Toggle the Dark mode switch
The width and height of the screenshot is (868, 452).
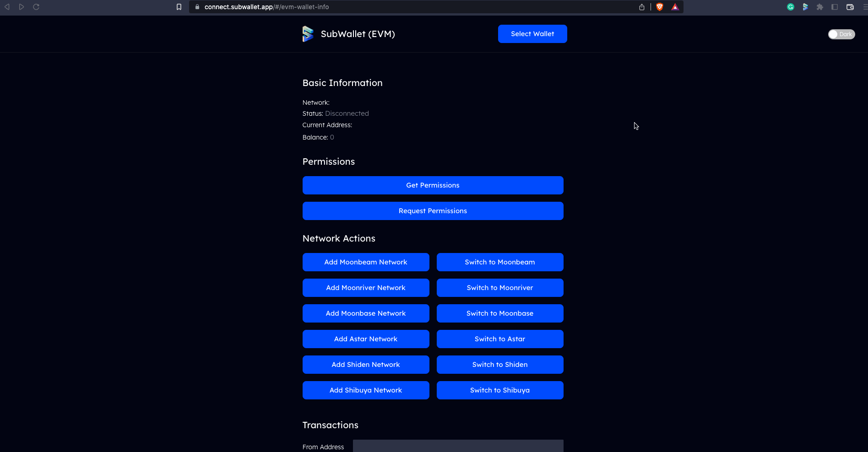click(x=841, y=34)
